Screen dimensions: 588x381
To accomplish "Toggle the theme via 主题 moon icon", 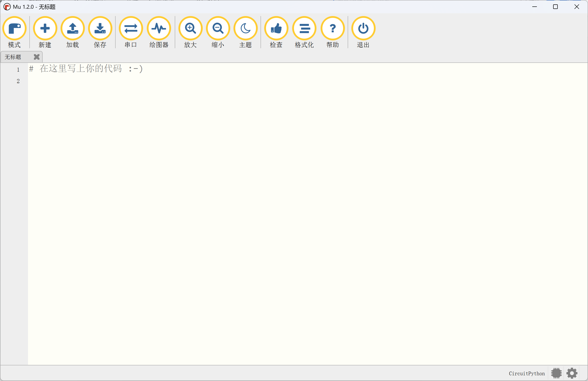I will coord(245,28).
